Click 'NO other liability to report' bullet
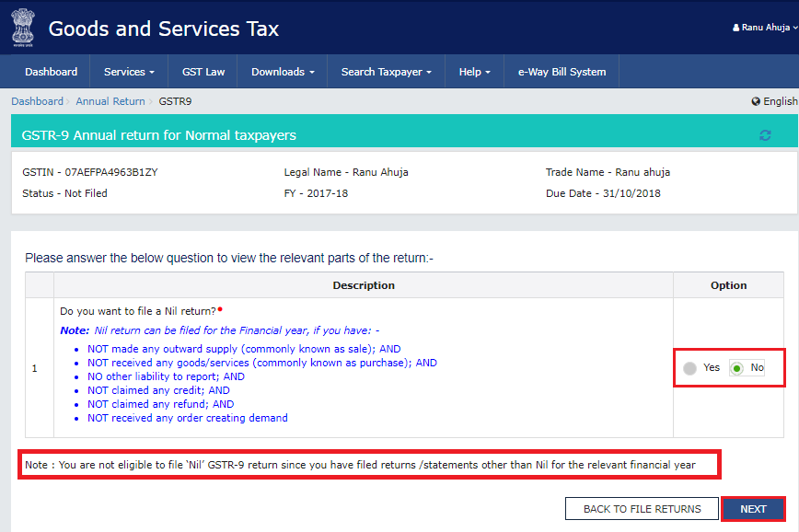Image resolution: width=799 pixels, height=532 pixels. (166, 376)
